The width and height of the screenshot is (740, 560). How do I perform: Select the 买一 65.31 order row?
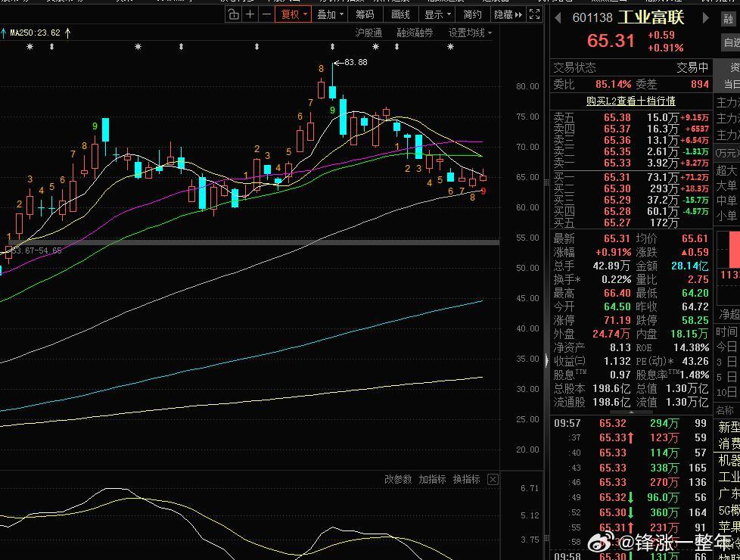coord(631,177)
